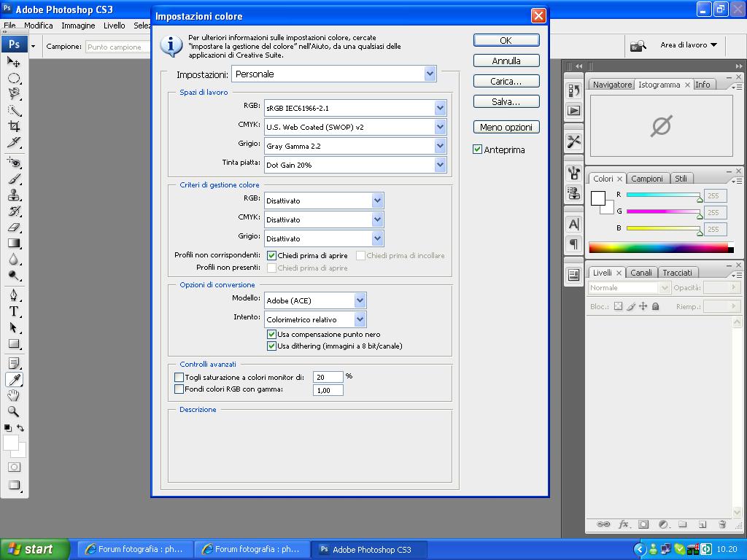Toggle the Anteprima checkbox
Viewport: 747px width, 560px height.
(x=477, y=149)
